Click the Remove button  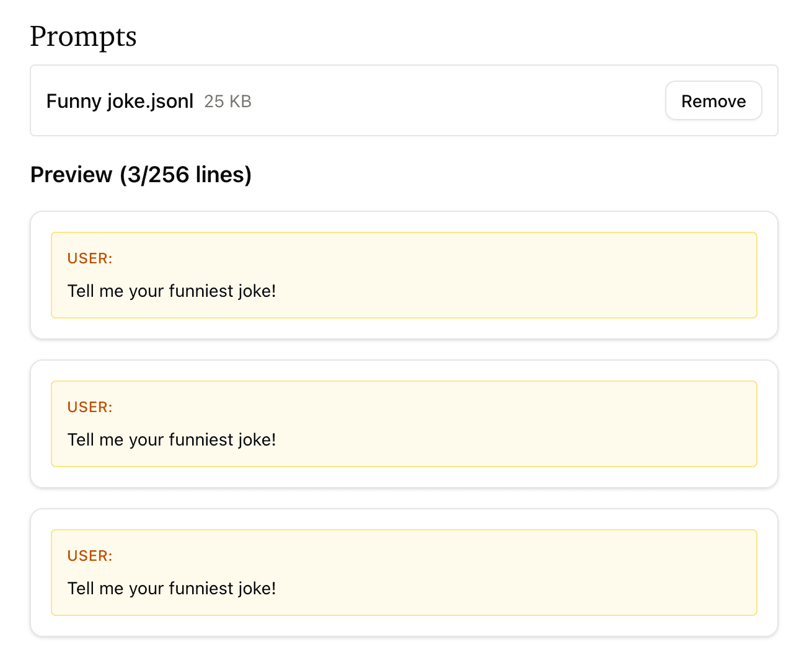[x=713, y=101]
